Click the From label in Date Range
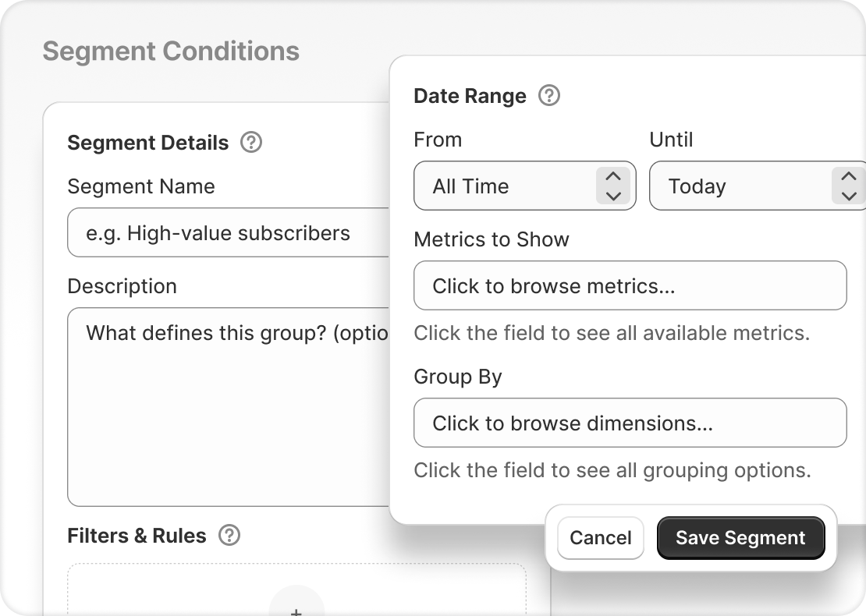Image resolution: width=866 pixels, height=616 pixels. (438, 140)
